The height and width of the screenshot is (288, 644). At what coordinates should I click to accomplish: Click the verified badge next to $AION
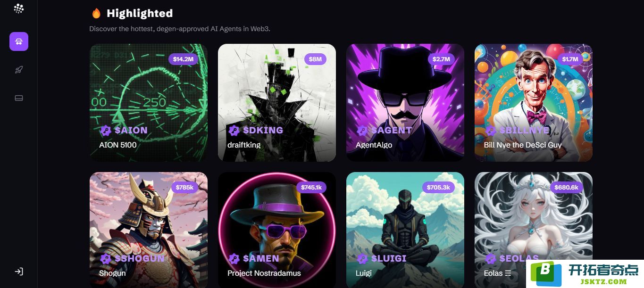106,130
